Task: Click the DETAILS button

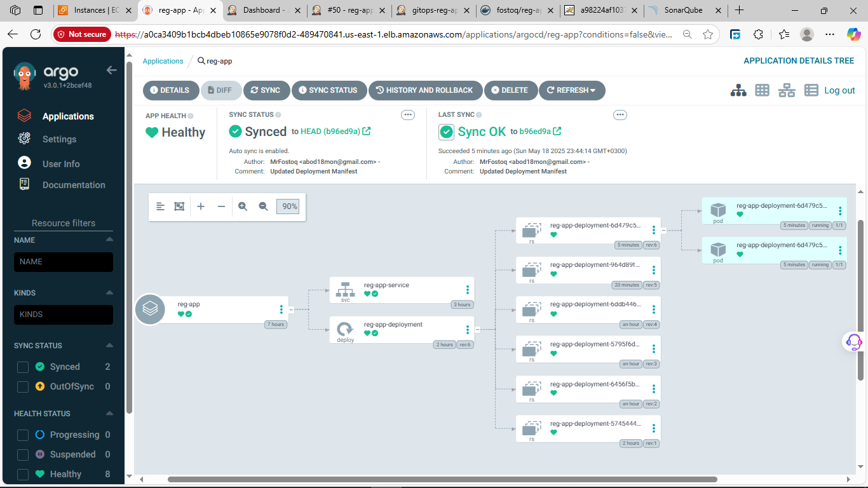Action: tap(170, 90)
